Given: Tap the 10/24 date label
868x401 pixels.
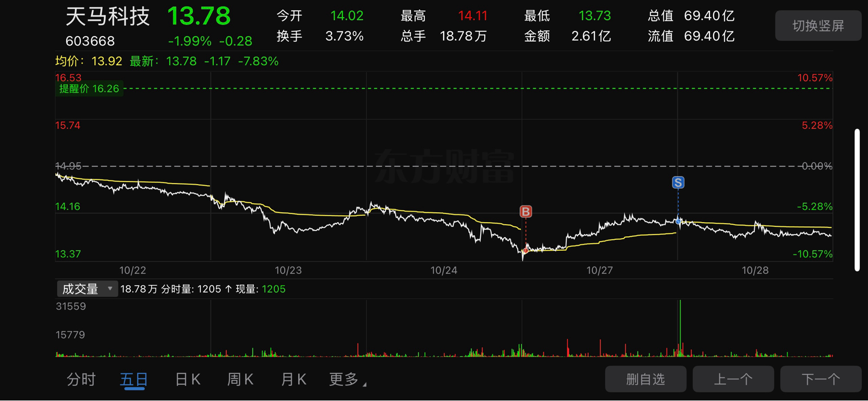Looking at the screenshot, I should click(x=444, y=270).
